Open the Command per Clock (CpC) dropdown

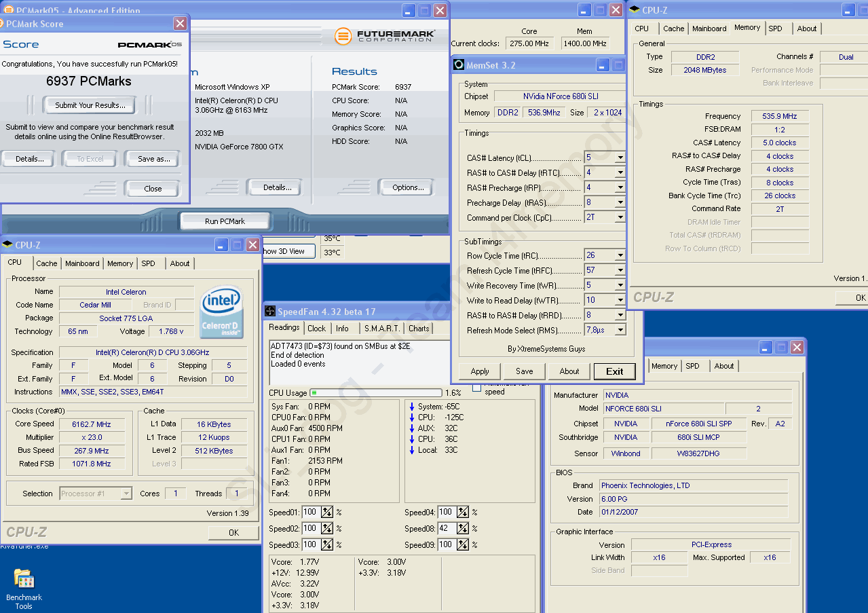620,217
